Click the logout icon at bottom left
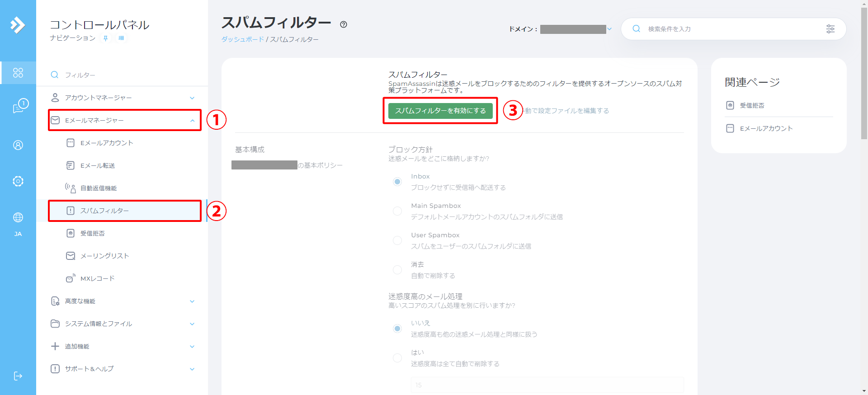 coord(18,376)
